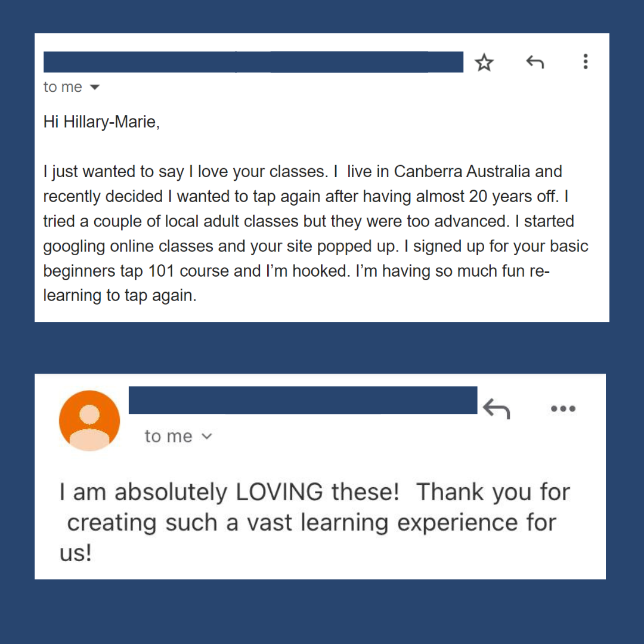
Task: Click 'googling online classes' text line
Action: pos(149,246)
